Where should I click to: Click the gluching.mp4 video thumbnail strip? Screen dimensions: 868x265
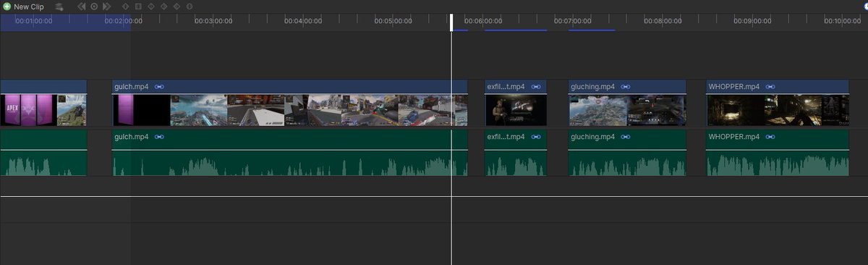(x=627, y=110)
